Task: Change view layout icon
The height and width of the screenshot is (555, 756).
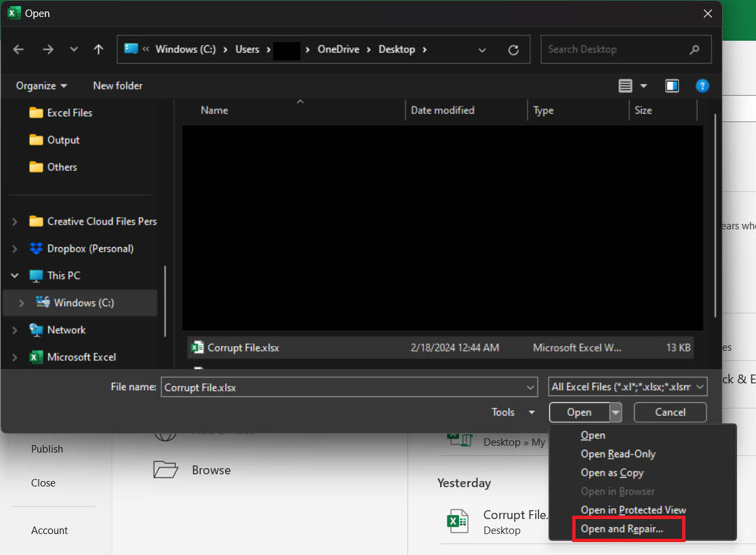Action: [x=625, y=86]
